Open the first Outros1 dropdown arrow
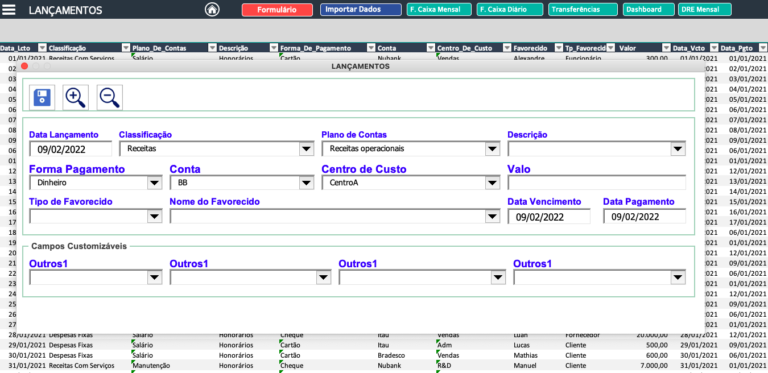This screenshot has height=373, width=768. [154, 278]
